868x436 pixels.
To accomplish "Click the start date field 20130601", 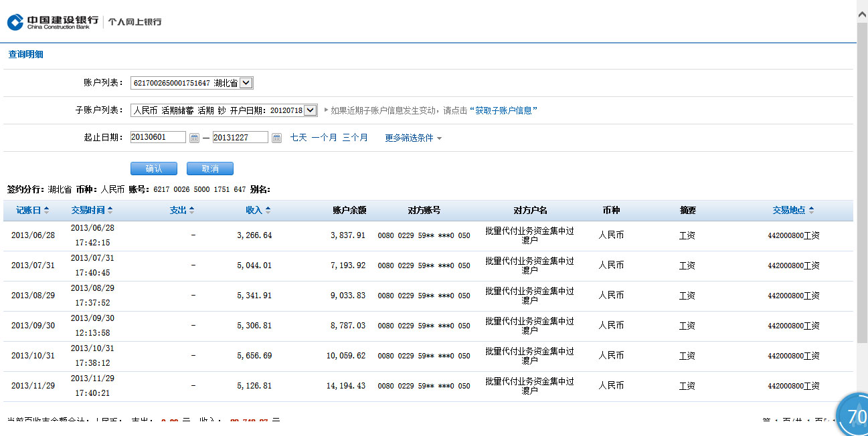I will click(x=158, y=137).
